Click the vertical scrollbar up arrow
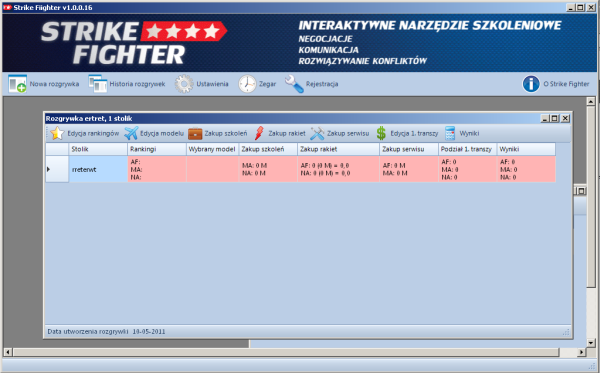The image size is (600, 373). pos(591,101)
